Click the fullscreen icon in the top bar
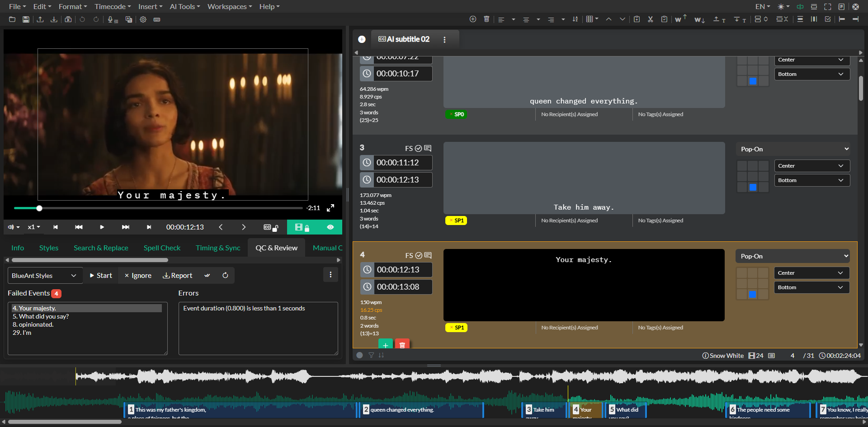This screenshot has height=427, width=868. tap(828, 7)
